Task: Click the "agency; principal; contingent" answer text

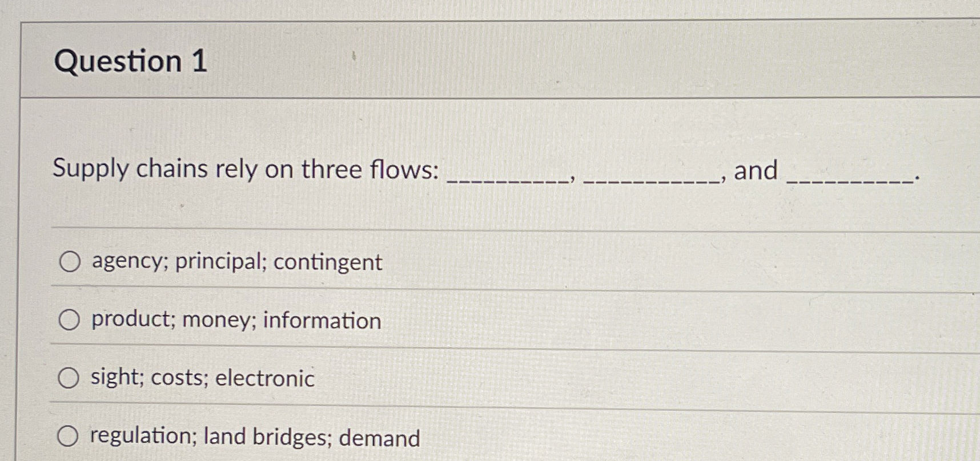Action: click(x=235, y=263)
